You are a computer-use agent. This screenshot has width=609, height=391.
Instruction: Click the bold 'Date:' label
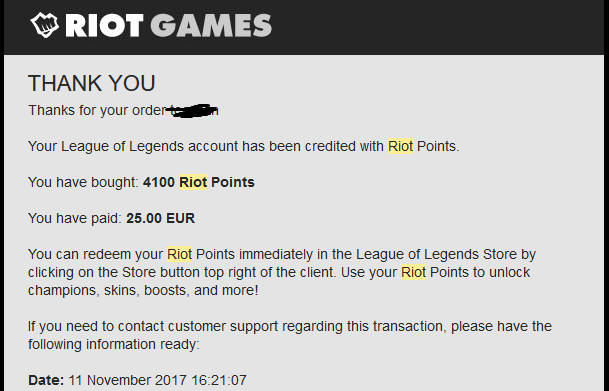tap(46, 380)
